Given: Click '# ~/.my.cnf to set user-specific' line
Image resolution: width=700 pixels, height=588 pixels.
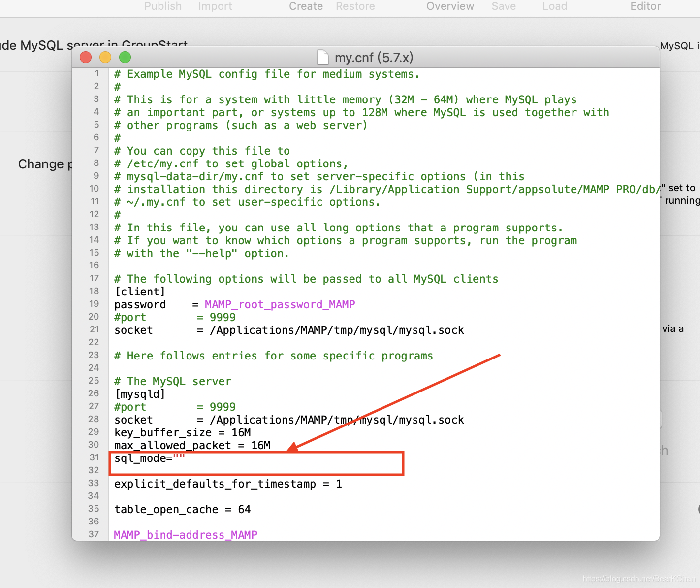Looking at the screenshot, I should coord(248,202).
